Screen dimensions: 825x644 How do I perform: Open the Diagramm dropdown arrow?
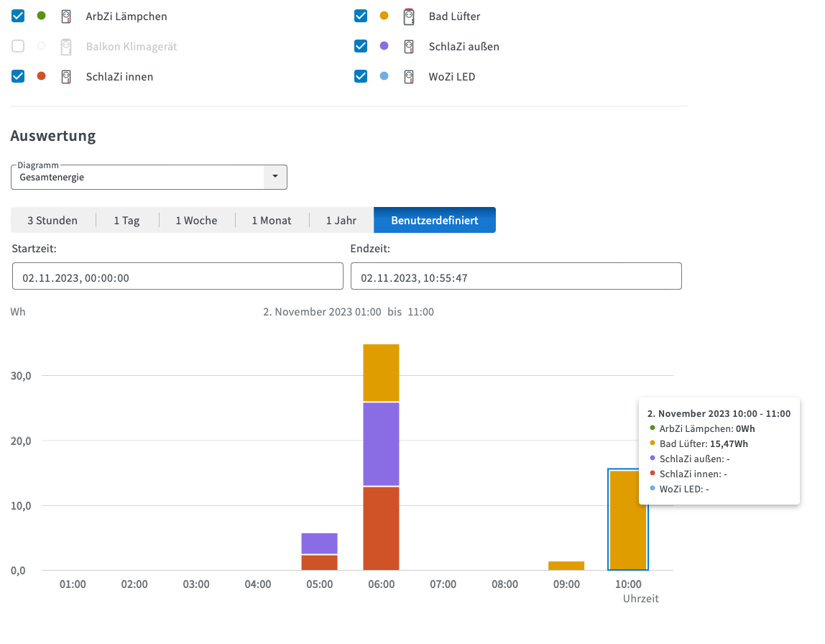275,177
